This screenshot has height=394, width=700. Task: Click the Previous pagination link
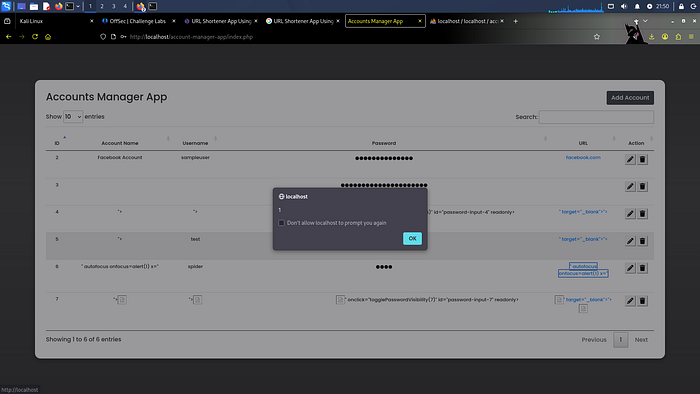[594, 340]
